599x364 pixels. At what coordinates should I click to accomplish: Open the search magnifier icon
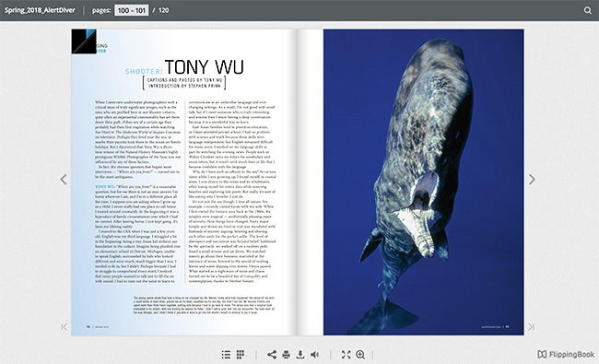pyautogui.click(x=588, y=10)
